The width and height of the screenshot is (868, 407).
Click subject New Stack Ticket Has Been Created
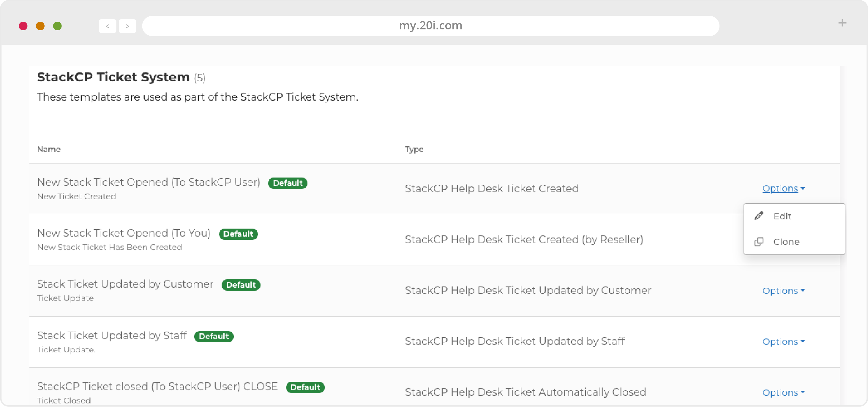[110, 247]
